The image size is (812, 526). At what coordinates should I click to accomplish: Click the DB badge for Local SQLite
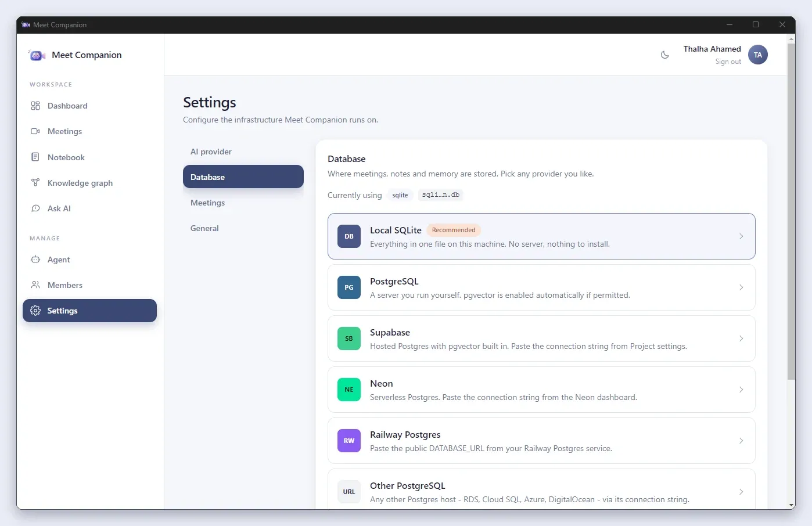[349, 236]
